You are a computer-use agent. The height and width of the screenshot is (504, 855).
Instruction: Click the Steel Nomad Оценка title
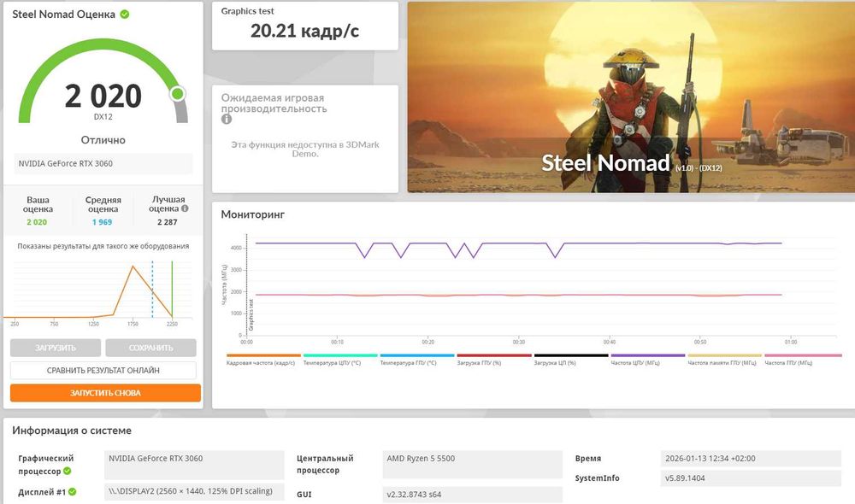(x=63, y=15)
